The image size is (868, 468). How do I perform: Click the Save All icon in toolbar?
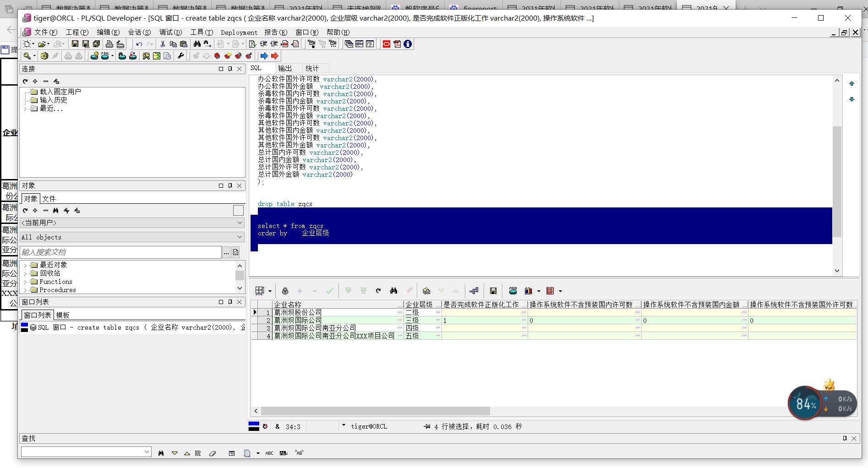pos(96,44)
